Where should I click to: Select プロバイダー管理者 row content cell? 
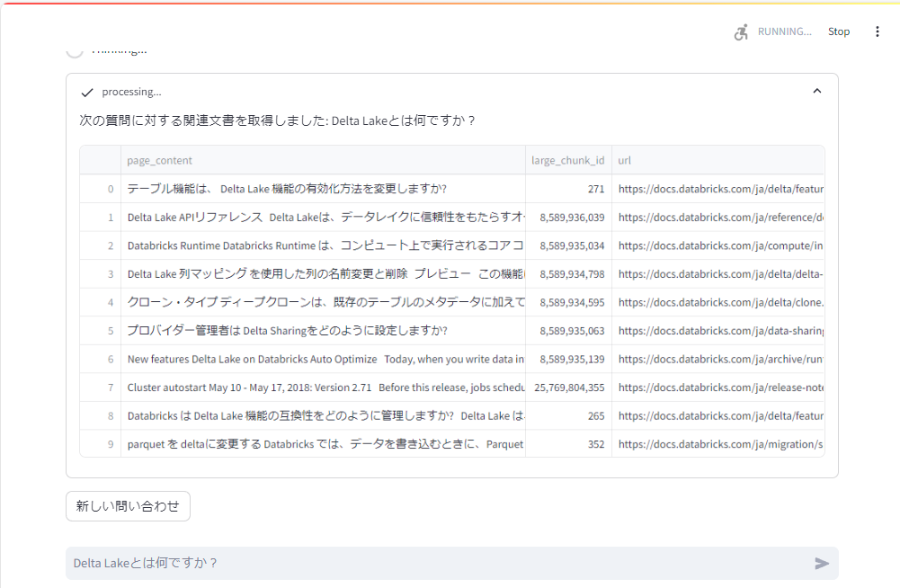point(323,331)
